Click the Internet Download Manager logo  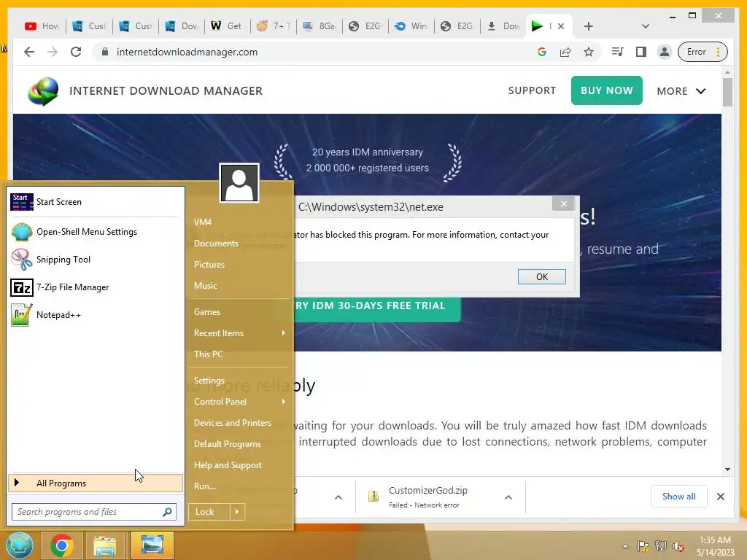point(43,91)
